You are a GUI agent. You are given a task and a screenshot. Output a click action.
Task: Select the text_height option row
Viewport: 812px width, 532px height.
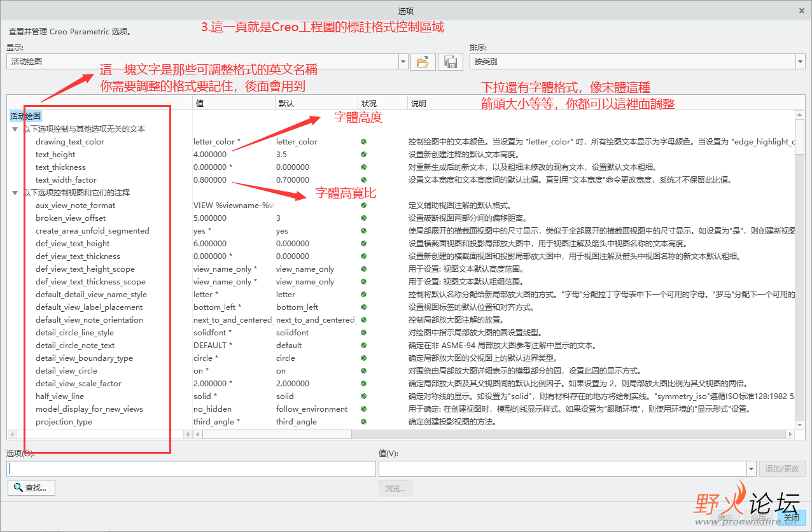[x=55, y=155]
